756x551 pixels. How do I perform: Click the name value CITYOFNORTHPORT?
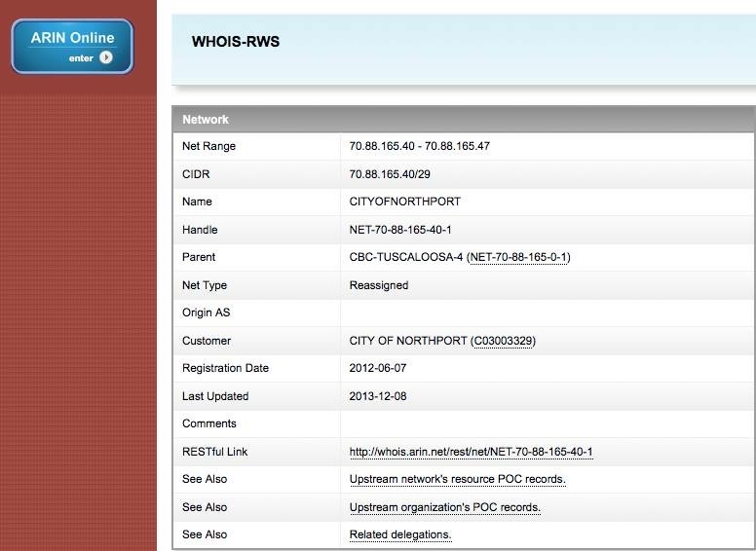point(404,202)
